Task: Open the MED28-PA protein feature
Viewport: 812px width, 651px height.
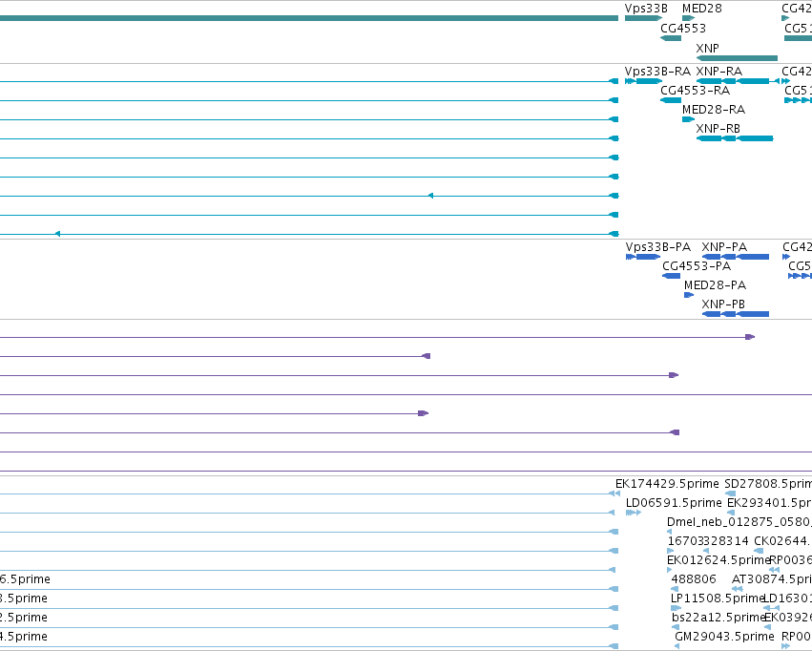Action: pos(689,295)
